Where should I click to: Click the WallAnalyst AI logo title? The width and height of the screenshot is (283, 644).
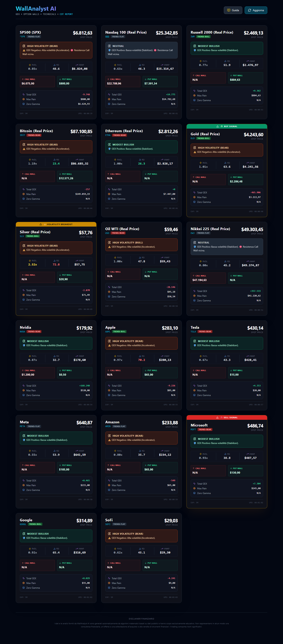(36, 9)
